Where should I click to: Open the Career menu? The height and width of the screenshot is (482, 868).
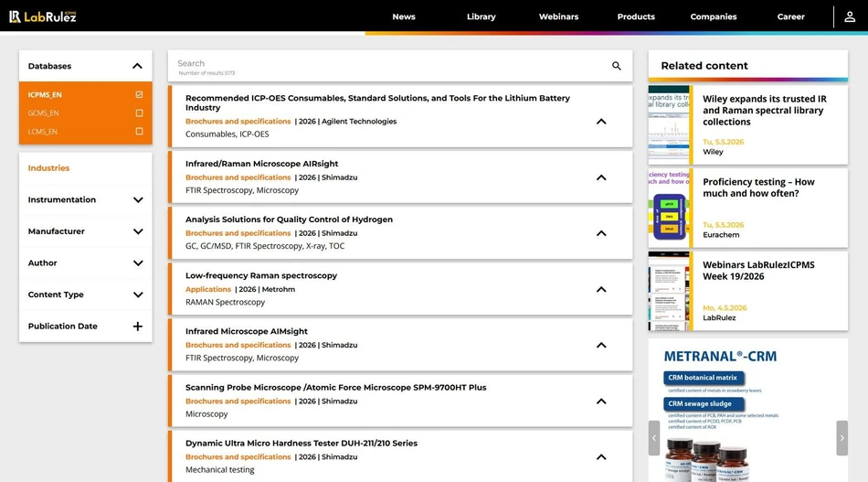[790, 16]
